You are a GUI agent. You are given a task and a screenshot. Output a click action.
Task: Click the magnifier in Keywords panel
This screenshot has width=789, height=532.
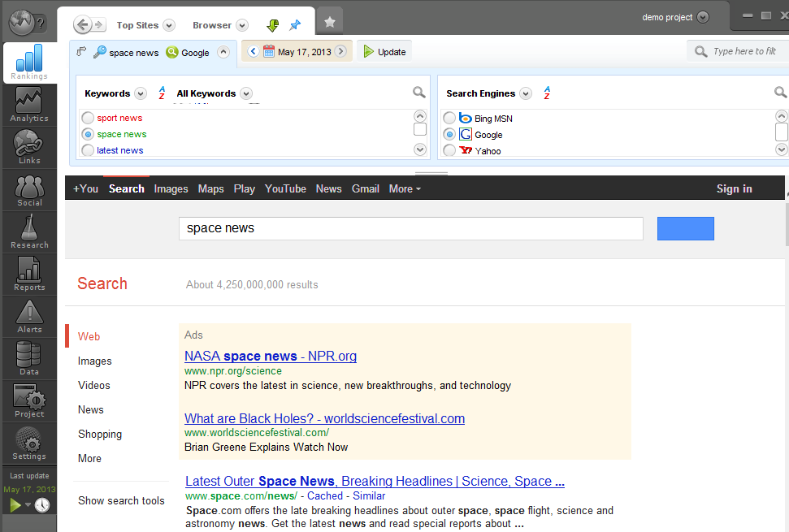[418, 92]
